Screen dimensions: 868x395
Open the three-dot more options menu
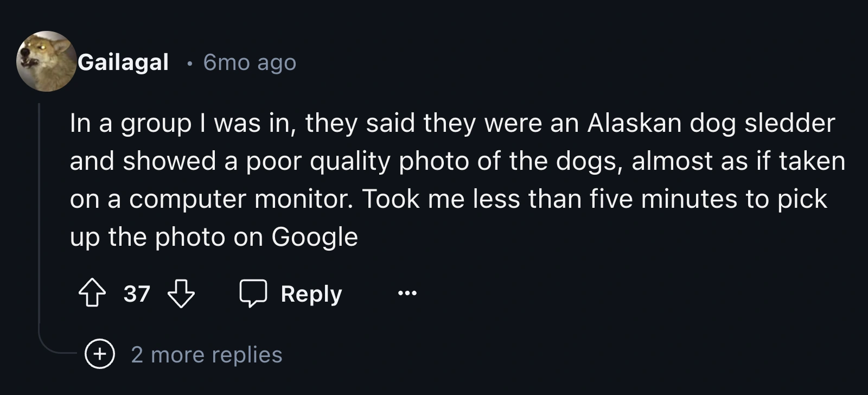pyautogui.click(x=407, y=294)
